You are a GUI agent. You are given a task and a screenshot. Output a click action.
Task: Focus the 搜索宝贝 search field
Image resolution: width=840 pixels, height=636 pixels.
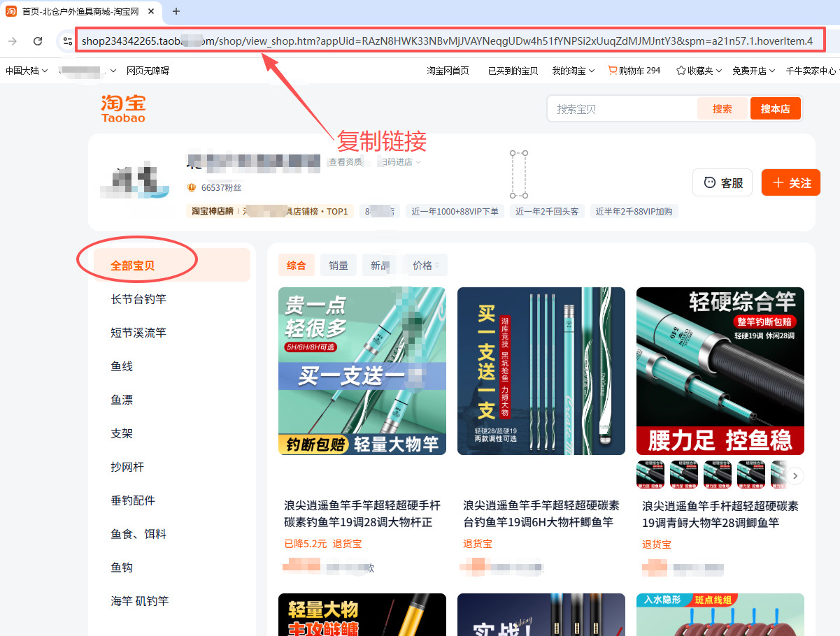pos(622,109)
